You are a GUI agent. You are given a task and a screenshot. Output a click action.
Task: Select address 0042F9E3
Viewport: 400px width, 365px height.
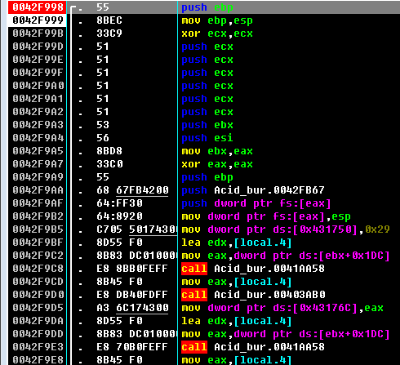38,347
